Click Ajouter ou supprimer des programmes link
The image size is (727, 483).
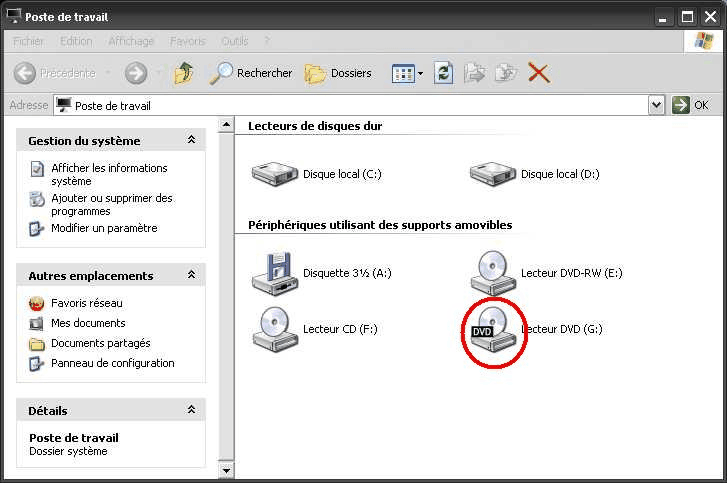[x=112, y=204]
